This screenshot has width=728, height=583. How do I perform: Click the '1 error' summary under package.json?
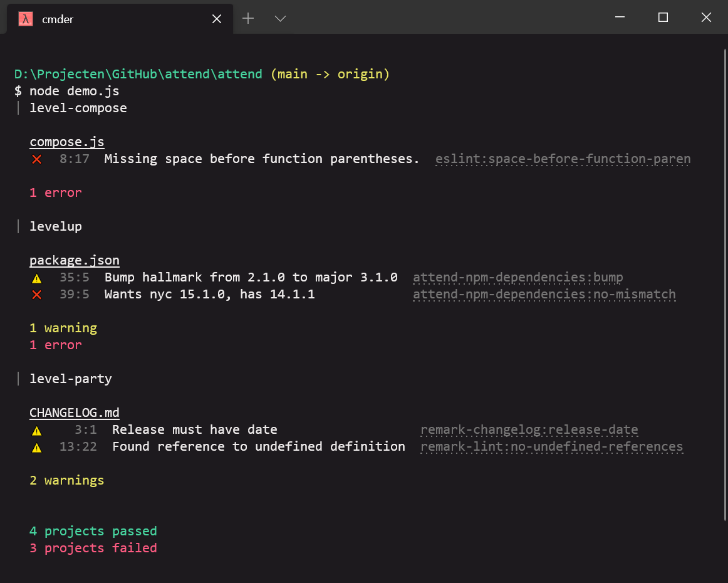tap(56, 345)
